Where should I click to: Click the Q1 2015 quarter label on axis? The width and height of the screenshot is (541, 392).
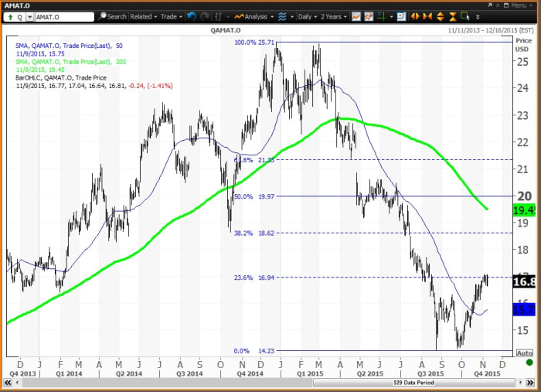tap(310, 373)
